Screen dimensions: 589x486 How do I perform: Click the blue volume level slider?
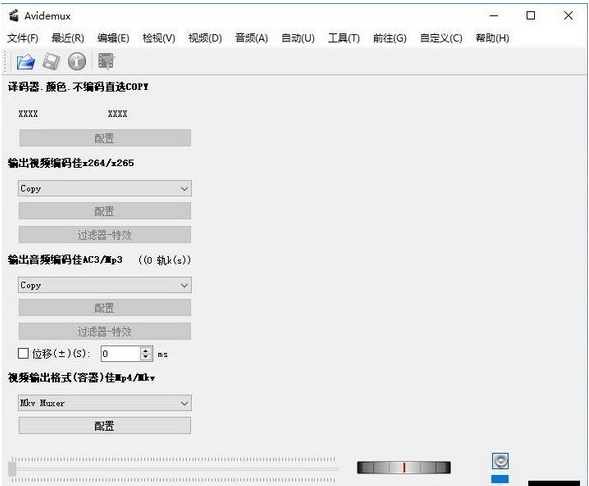click(500, 479)
